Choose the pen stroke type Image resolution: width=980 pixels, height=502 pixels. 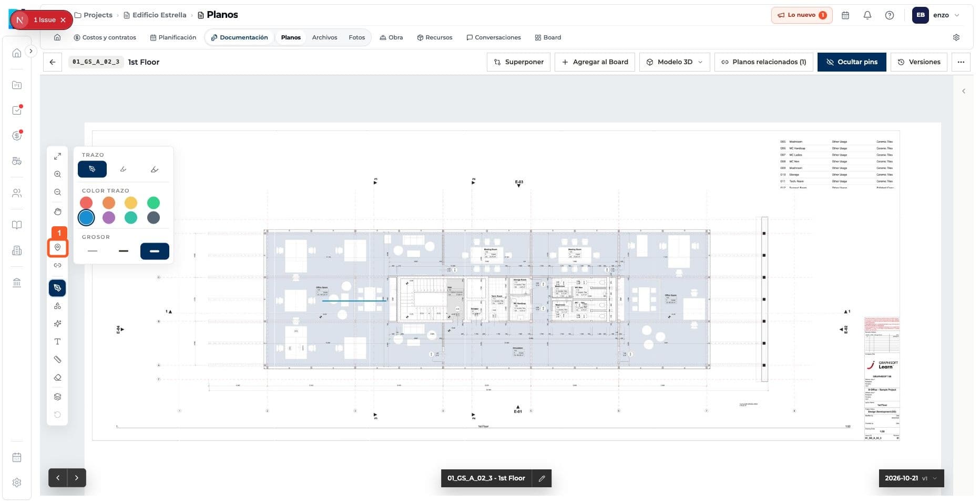(x=92, y=169)
